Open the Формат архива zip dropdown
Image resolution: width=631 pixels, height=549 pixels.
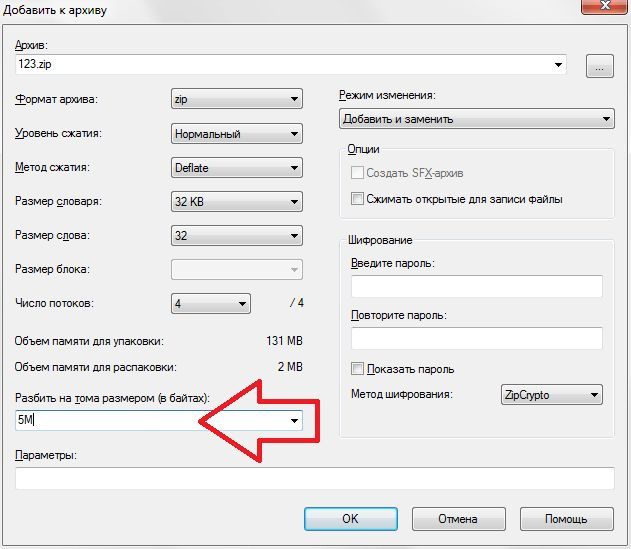click(237, 99)
